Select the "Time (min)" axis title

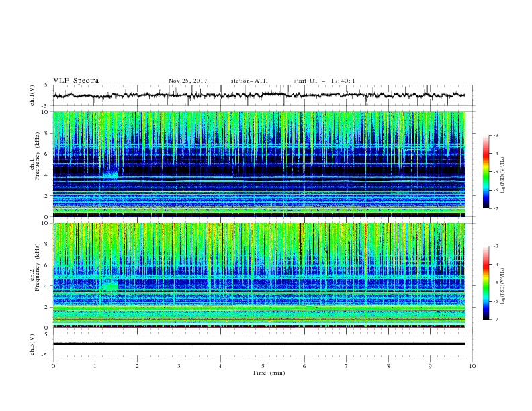[x=269, y=373]
